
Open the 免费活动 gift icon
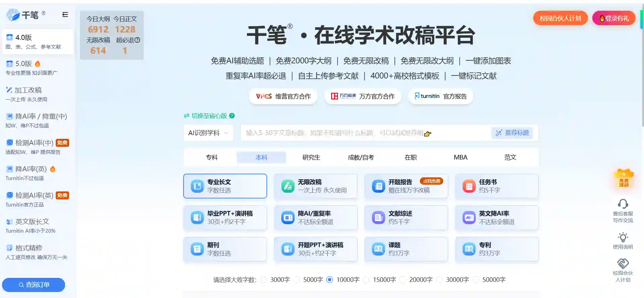[624, 178]
